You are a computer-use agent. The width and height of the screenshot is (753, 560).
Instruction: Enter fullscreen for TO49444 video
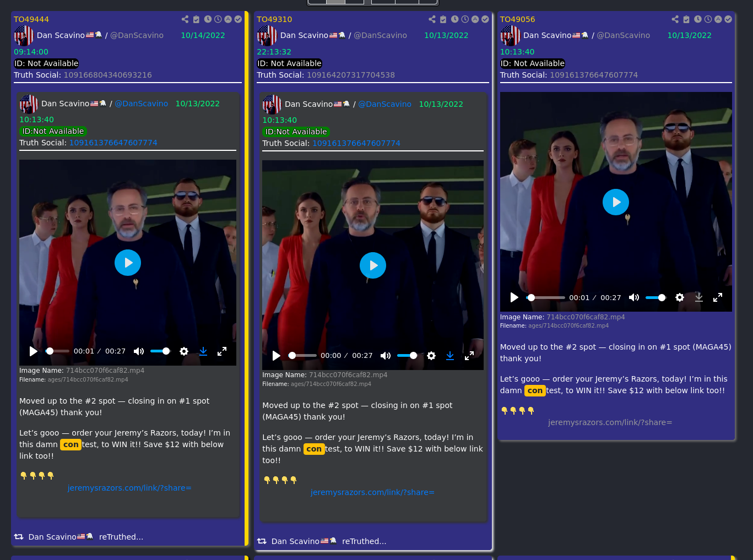coord(222,351)
